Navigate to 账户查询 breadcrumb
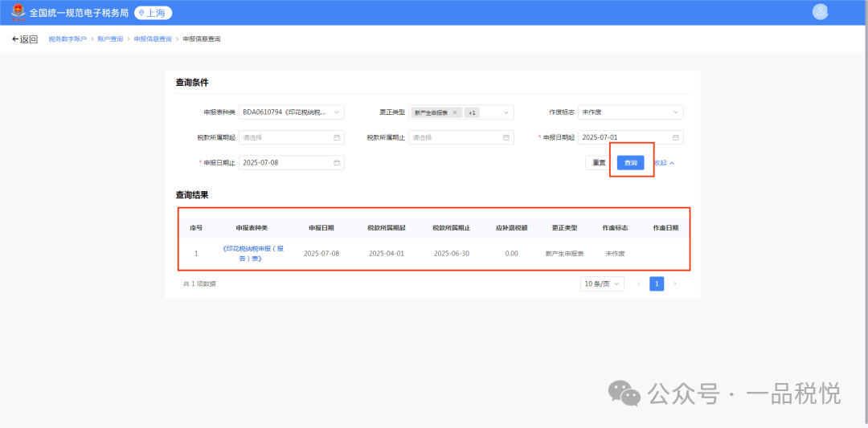 (110, 39)
